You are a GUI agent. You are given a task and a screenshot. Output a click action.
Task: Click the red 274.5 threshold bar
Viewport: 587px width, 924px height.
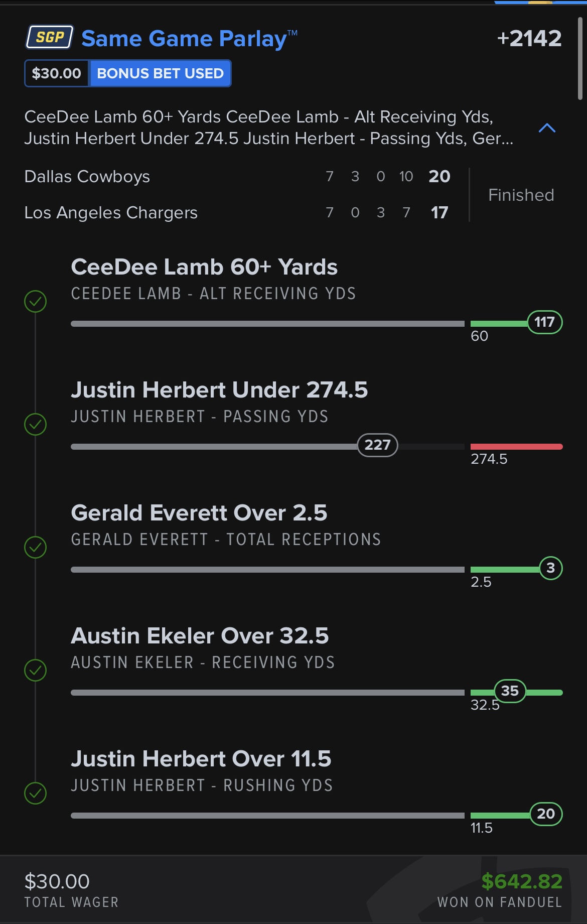(x=517, y=447)
